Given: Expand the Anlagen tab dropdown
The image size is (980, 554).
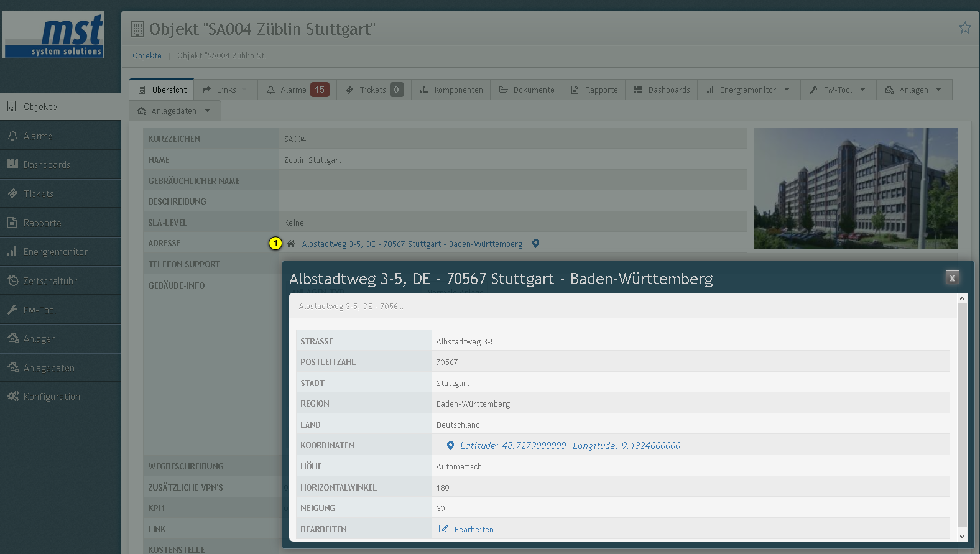Looking at the screenshot, I should click(938, 90).
